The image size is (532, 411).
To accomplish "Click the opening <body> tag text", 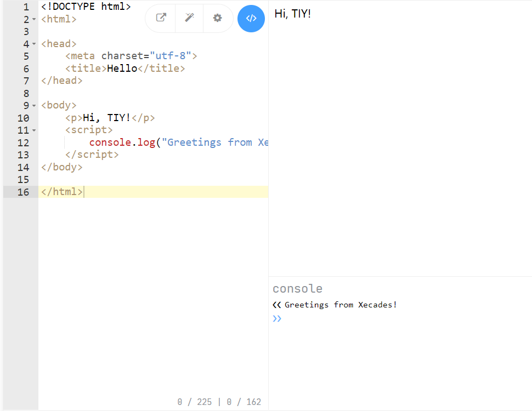I will (59, 105).
